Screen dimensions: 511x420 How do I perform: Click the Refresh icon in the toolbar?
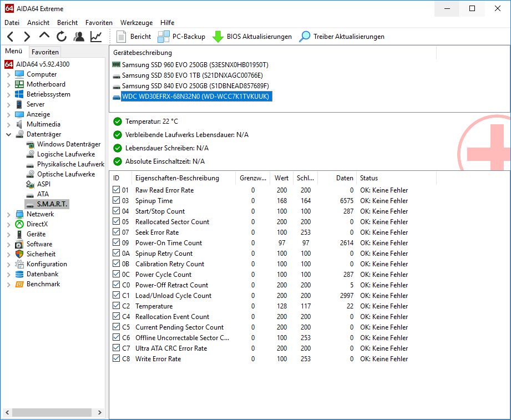pyautogui.click(x=62, y=37)
